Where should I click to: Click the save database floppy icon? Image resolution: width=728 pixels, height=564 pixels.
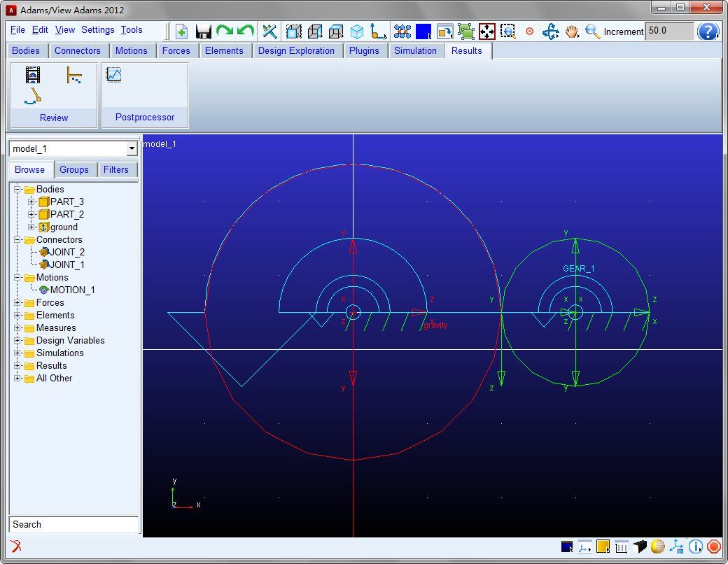pos(204,31)
